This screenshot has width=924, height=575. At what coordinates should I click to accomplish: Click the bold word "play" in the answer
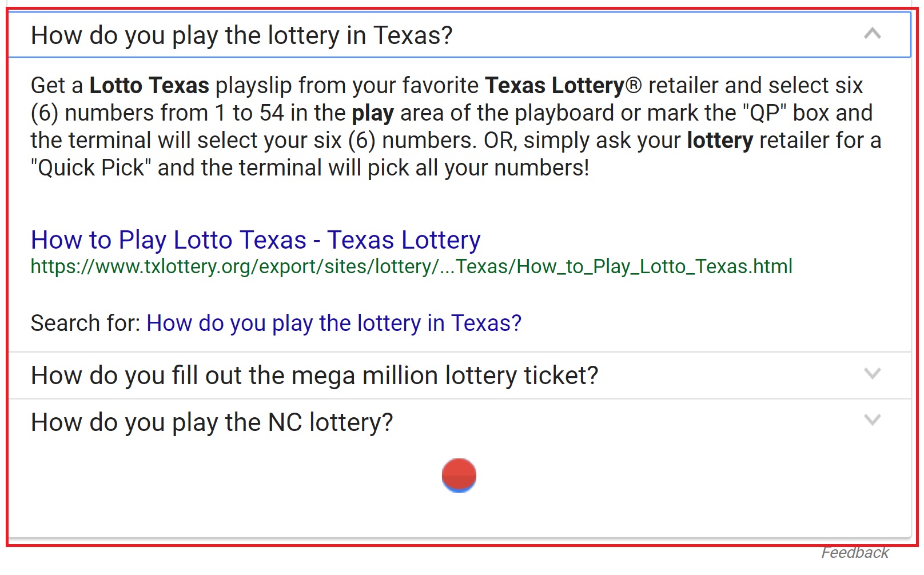pyautogui.click(x=373, y=114)
